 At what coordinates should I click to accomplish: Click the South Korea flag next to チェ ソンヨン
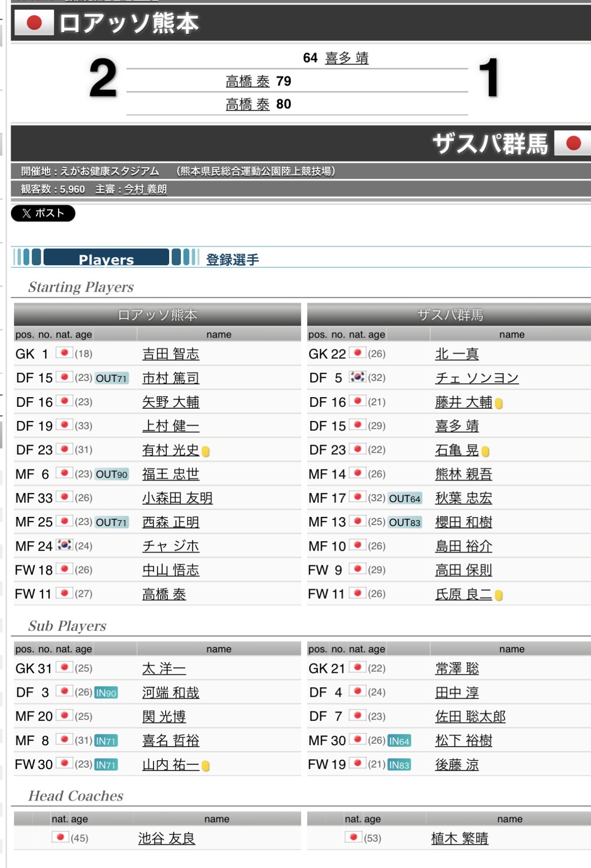tap(358, 377)
